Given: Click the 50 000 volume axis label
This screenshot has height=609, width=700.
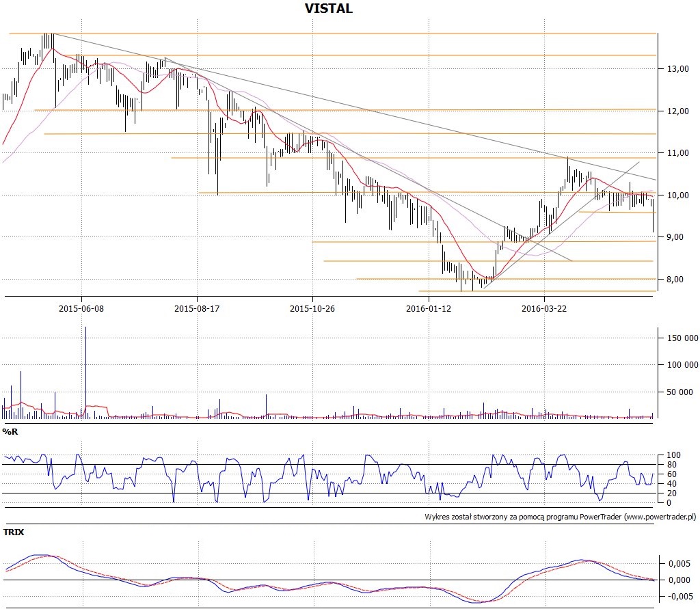Looking at the screenshot, I should pyautogui.click(x=680, y=392).
